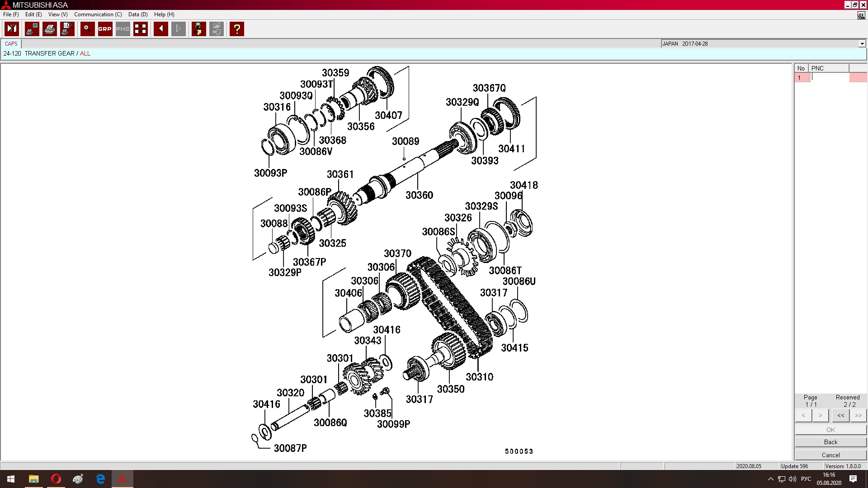
Task: Activate the zoom magnifier tool
Action: (87, 29)
